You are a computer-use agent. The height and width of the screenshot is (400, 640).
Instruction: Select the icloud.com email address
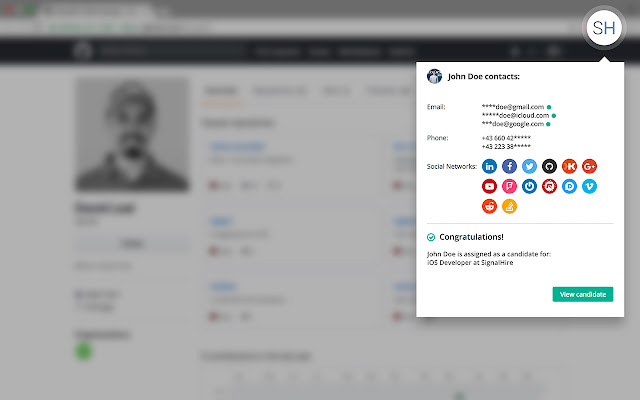(x=516, y=116)
